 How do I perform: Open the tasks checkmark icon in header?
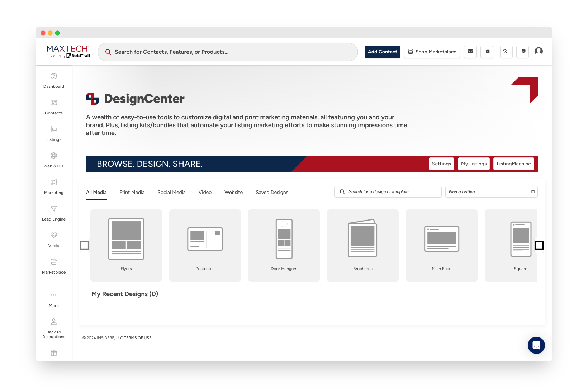[487, 52]
